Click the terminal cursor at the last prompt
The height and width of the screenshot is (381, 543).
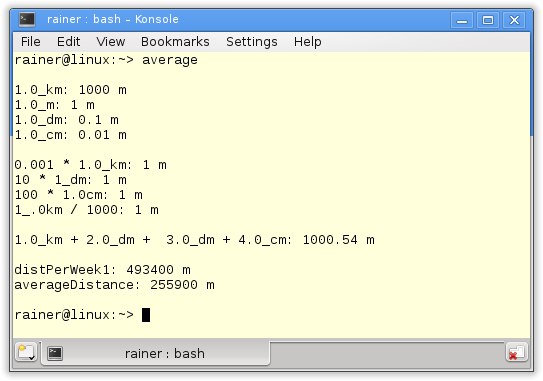pyautogui.click(x=146, y=315)
